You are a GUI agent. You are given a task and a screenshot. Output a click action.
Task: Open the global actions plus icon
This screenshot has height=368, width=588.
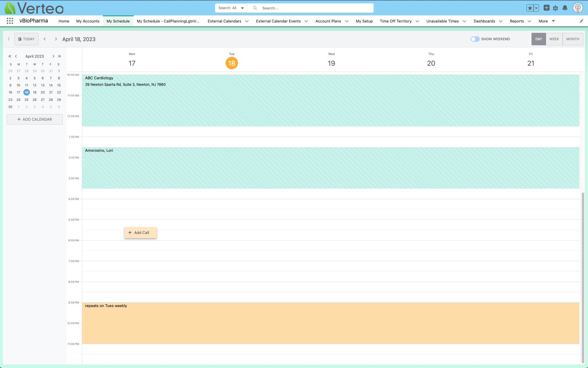[546, 8]
